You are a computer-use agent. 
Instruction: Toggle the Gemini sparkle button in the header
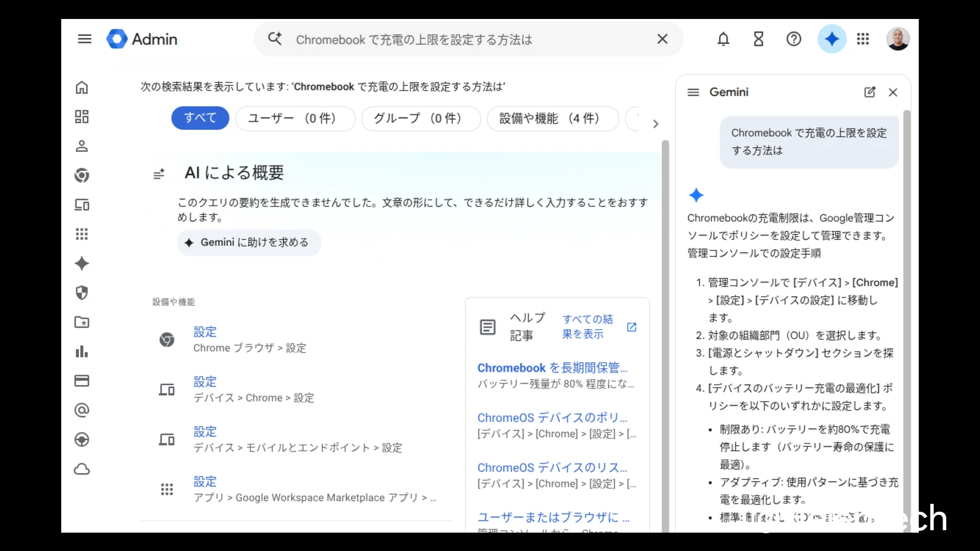(832, 39)
